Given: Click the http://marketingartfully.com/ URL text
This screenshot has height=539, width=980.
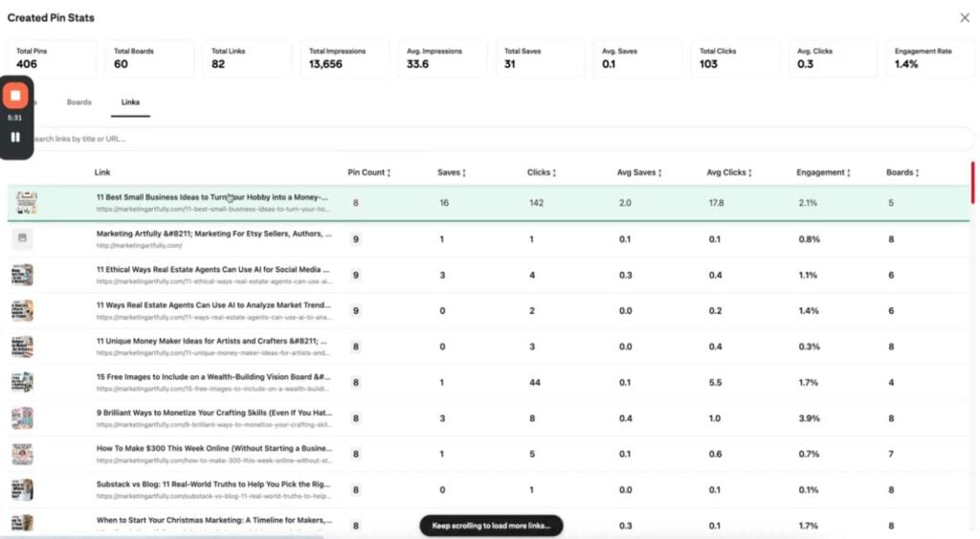Looking at the screenshot, I should [x=140, y=246].
